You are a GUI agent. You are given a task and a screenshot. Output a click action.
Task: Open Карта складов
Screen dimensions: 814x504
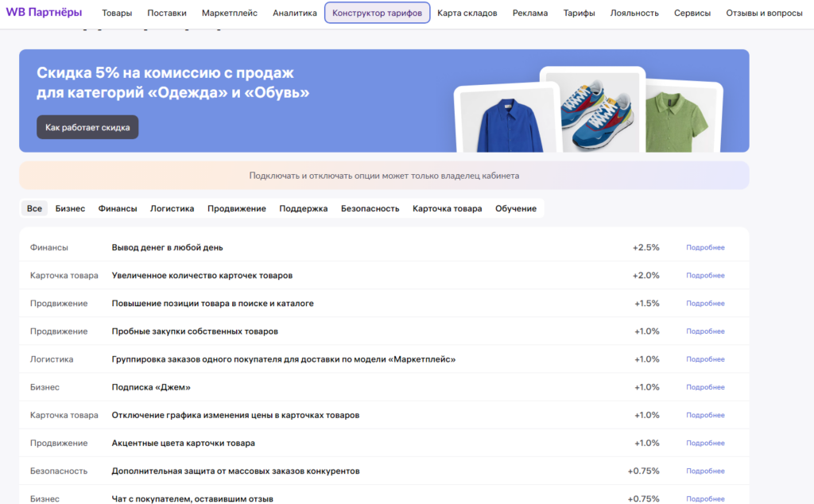467,13
